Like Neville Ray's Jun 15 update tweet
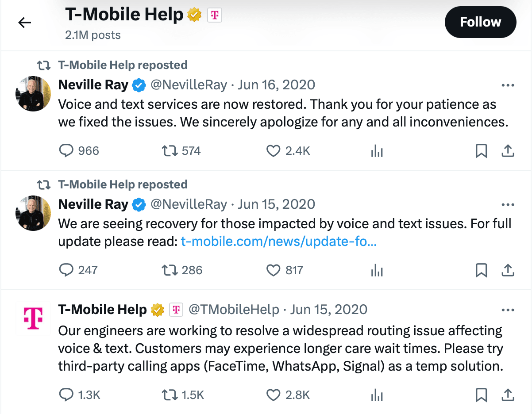This screenshot has width=532, height=414. (273, 270)
